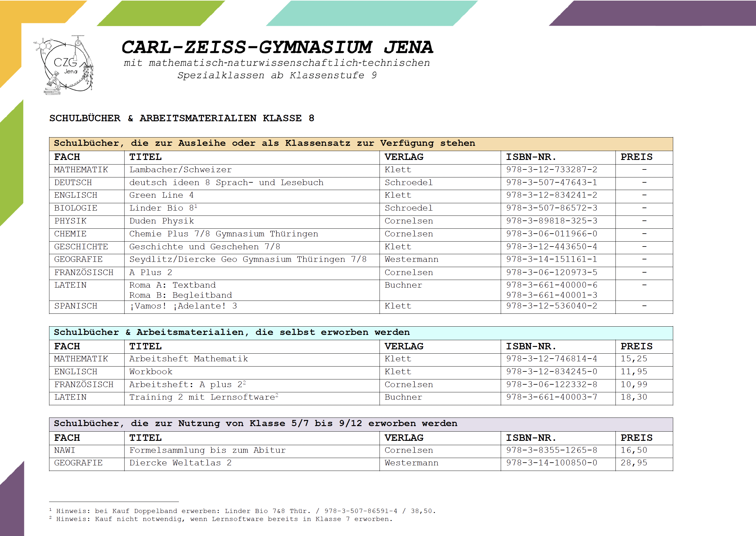Click the title Roma B: Begleitband
The image size is (756, 536).
(x=180, y=295)
